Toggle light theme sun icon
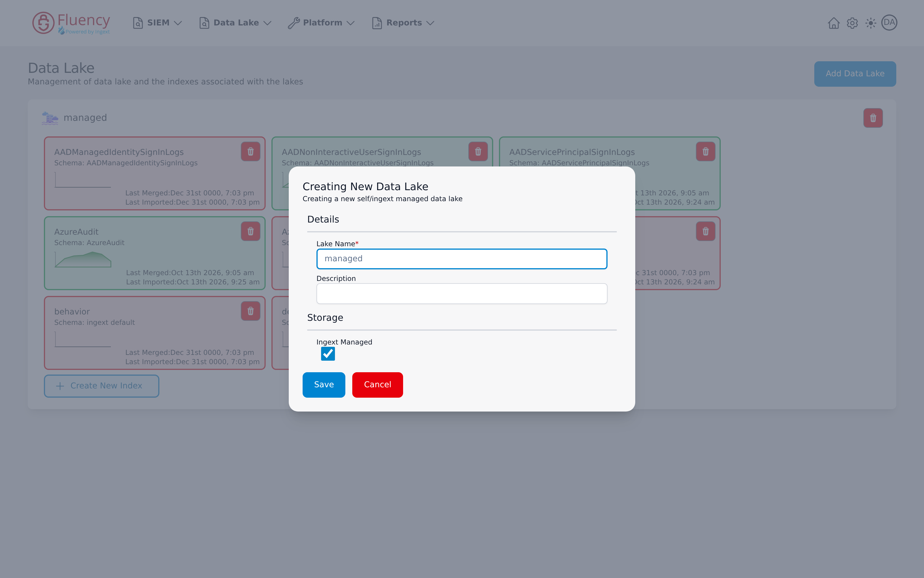Screen dimensions: 924x578 [x=871, y=23]
